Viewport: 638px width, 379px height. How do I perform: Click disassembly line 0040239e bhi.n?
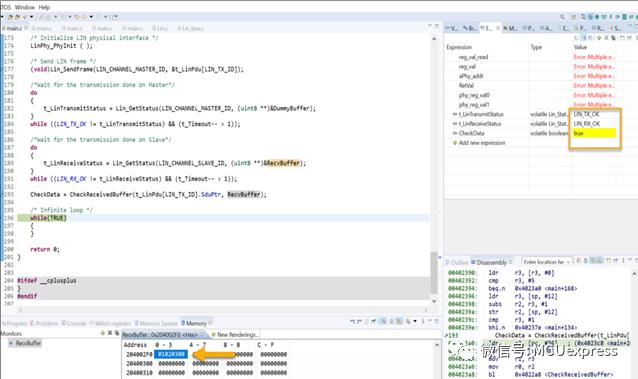513,327
